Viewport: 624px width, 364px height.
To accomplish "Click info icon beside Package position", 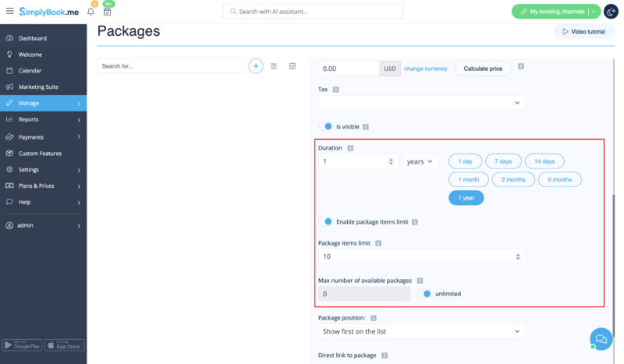I will click(x=374, y=318).
